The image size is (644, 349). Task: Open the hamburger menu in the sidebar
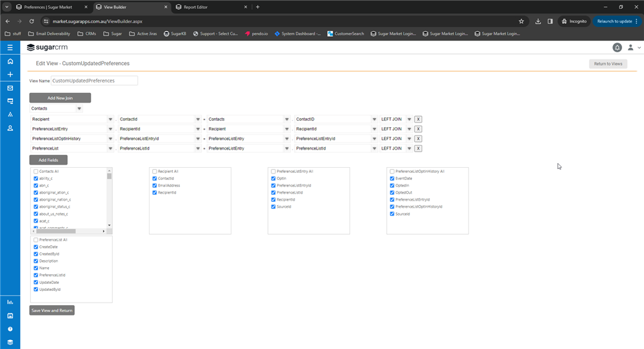pos(10,48)
